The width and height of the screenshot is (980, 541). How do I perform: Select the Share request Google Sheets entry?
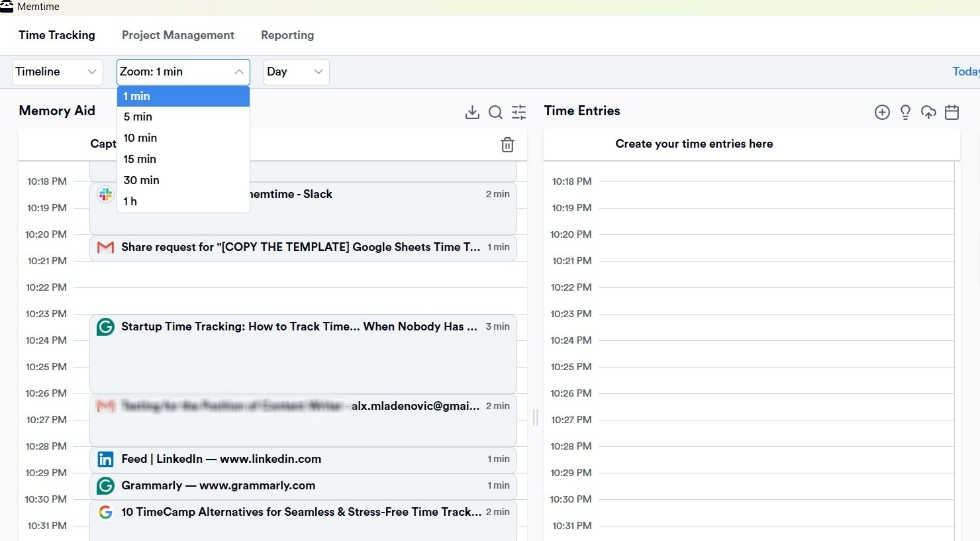tap(303, 248)
